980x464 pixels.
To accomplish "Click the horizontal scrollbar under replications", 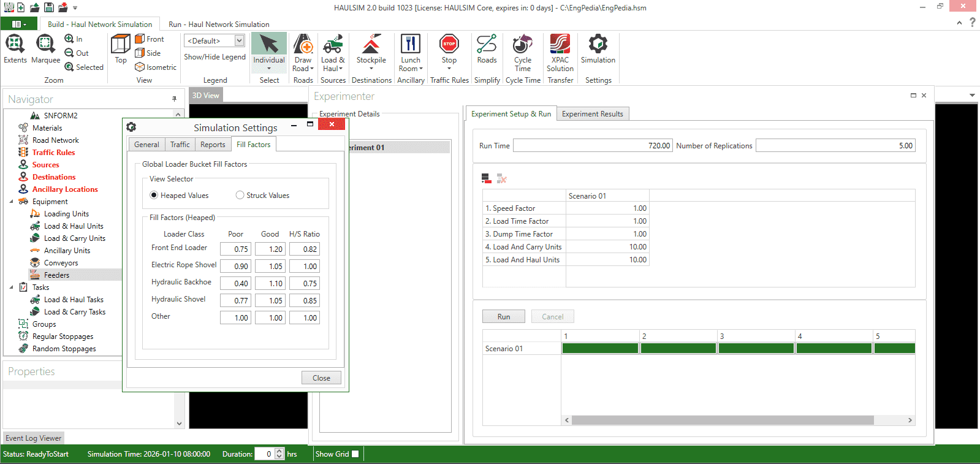I will pyautogui.click(x=722, y=420).
